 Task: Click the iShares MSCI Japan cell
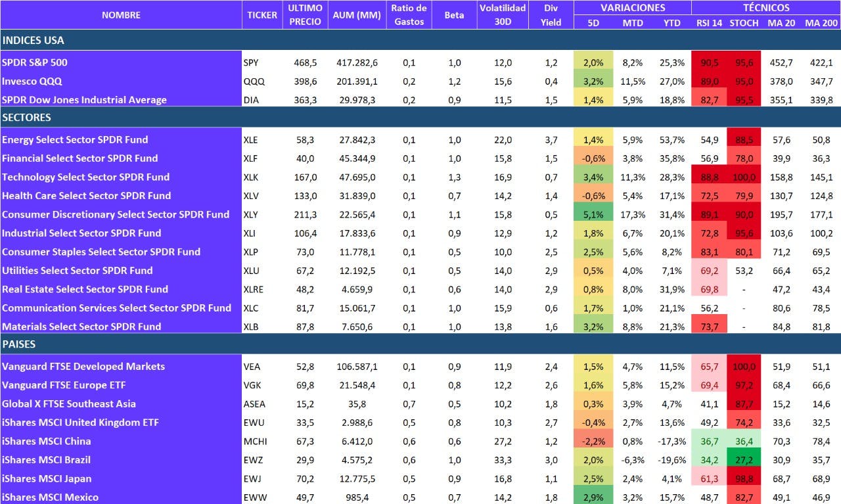tap(121, 478)
